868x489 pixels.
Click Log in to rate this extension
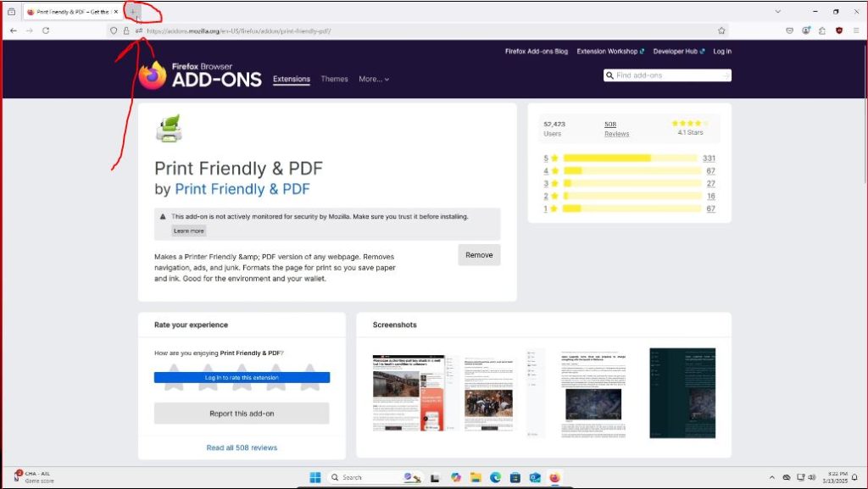coord(242,377)
